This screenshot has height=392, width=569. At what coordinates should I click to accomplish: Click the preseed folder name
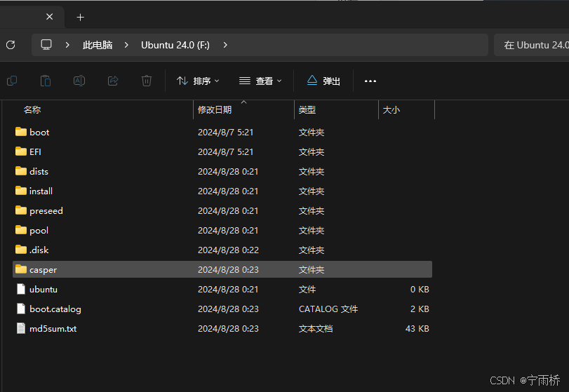[x=46, y=210]
